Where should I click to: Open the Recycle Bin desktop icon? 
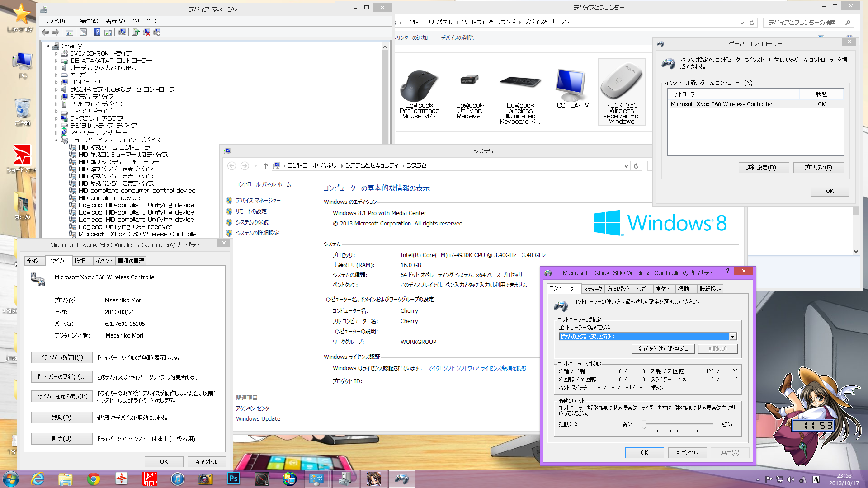point(23,112)
